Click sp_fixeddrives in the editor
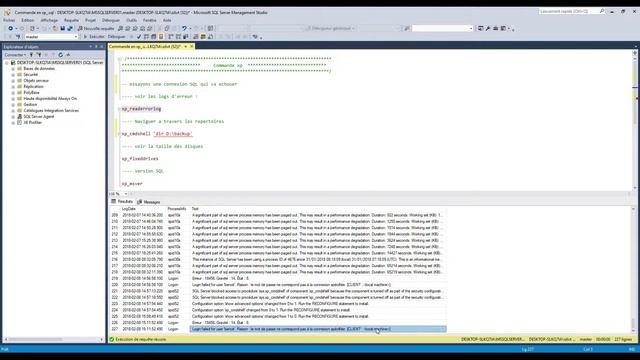This screenshot has height=360, width=640. pyautogui.click(x=140, y=159)
